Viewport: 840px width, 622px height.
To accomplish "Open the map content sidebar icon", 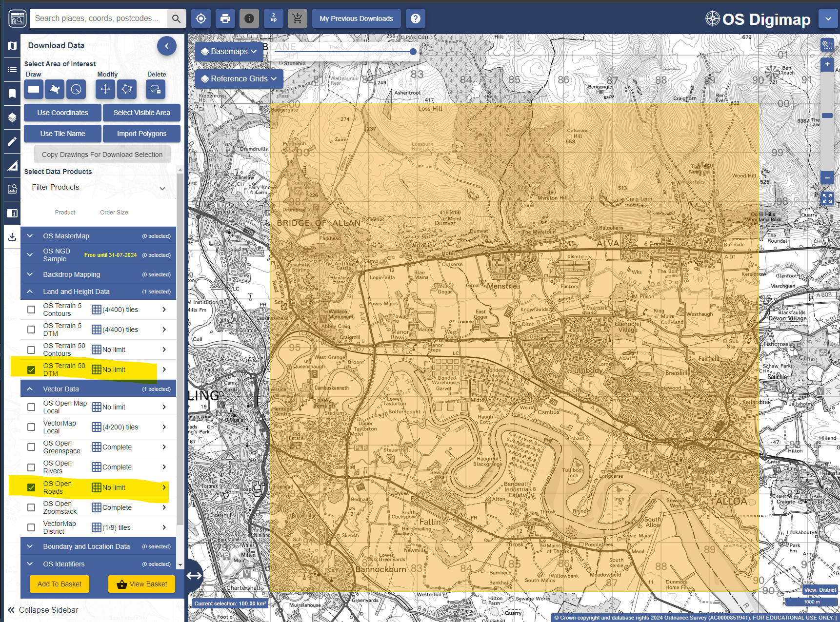I will tap(12, 46).
